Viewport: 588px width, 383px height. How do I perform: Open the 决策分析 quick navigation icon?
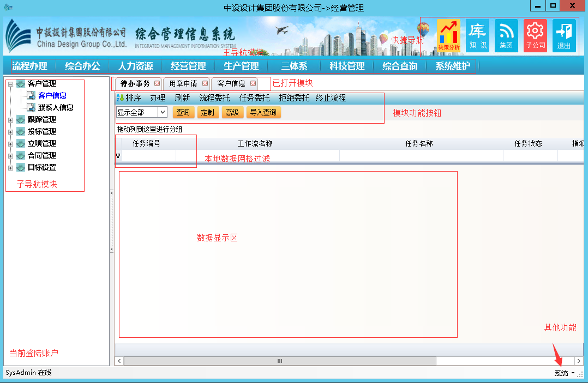pos(448,36)
